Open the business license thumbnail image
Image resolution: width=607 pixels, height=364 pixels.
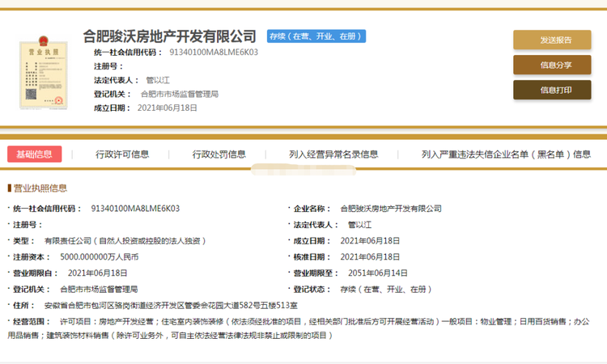click(x=44, y=73)
